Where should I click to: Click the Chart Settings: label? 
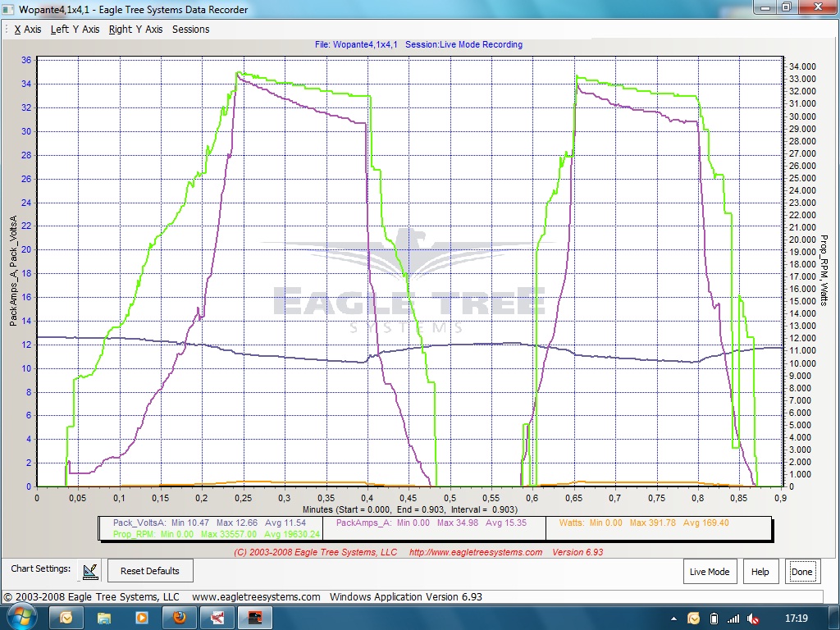[x=41, y=568]
